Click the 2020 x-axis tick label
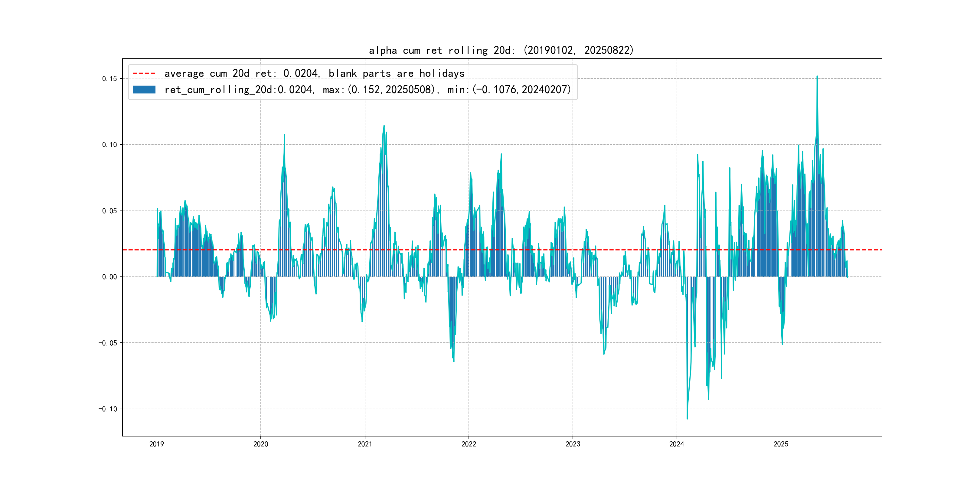 (261, 444)
